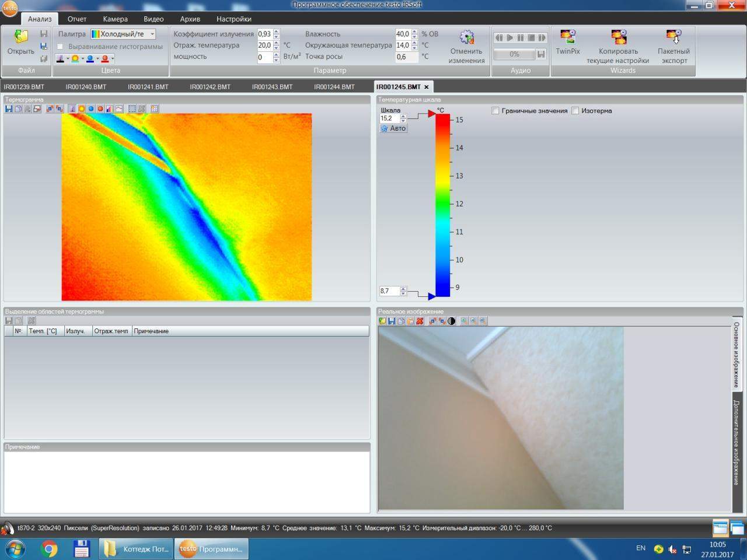The width and height of the screenshot is (747, 560).
Task: Click the temperature color scale bar
Action: [x=442, y=205]
